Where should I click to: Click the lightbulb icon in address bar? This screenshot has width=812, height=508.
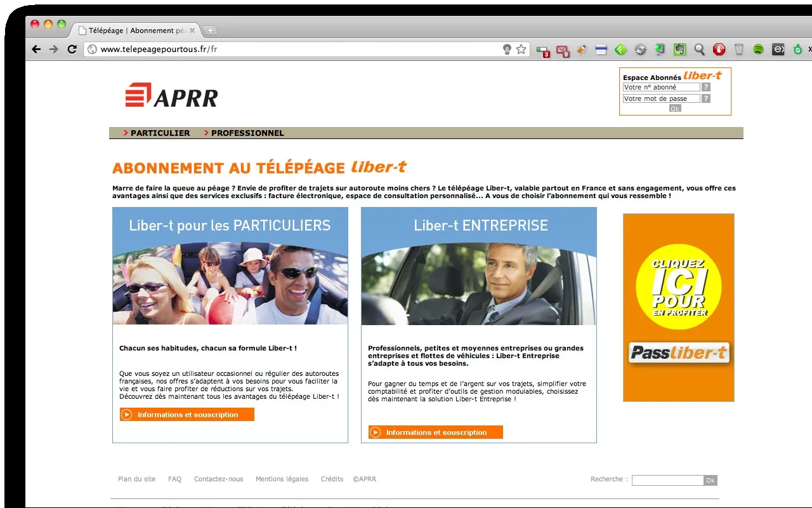(507, 50)
